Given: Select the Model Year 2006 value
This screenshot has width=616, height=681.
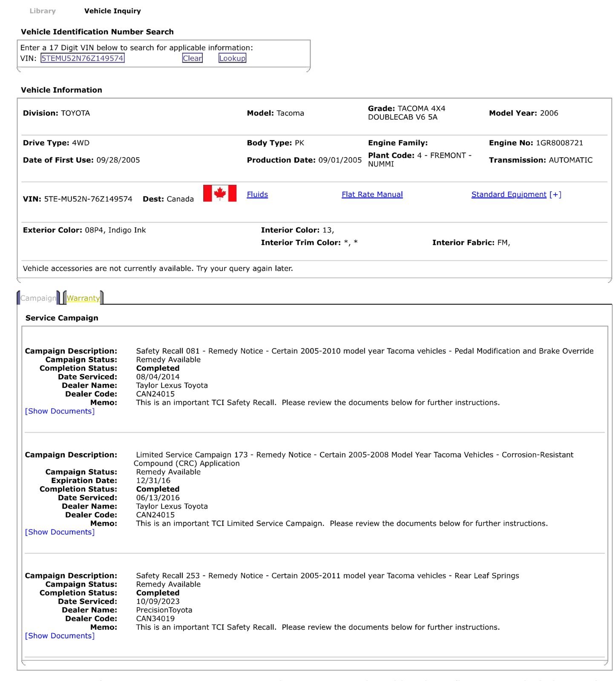Looking at the screenshot, I should [549, 113].
